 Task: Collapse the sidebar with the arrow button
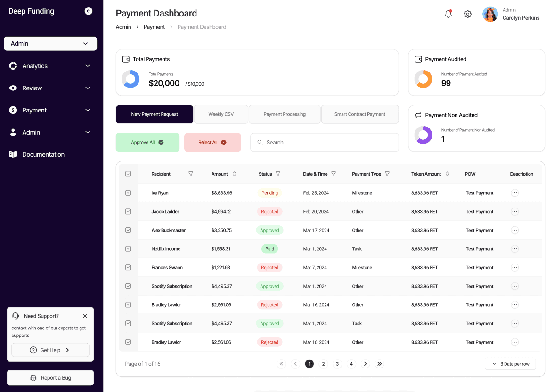[88, 11]
